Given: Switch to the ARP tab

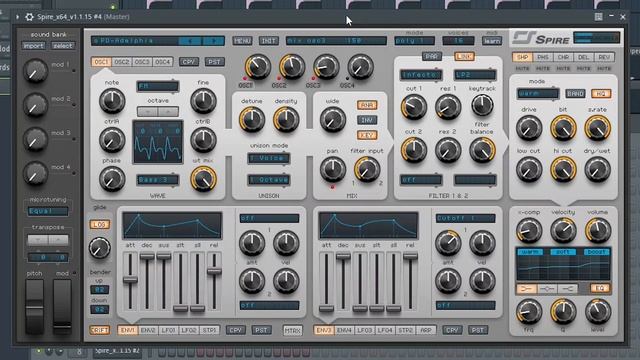Looking at the screenshot, I should point(426,330).
